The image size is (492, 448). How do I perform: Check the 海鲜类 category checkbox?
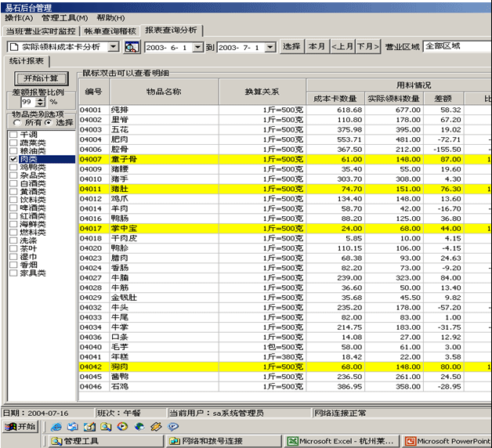[13, 224]
